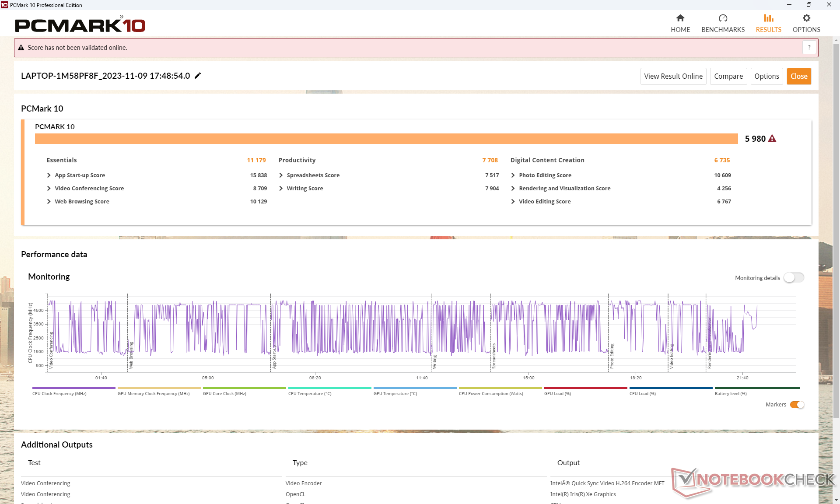Expand the Photo Editing Score row

coord(513,175)
